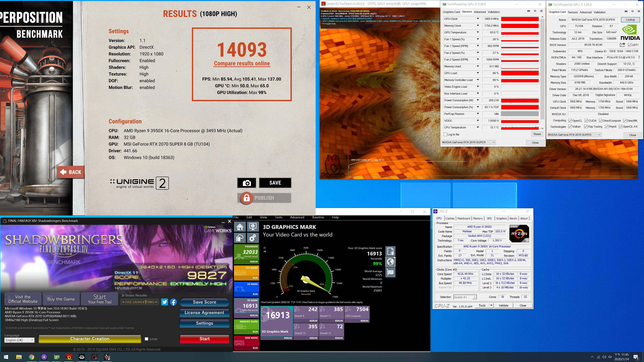Click small gauge view icon above dial
This screenshot has height=362, width=644.
[x=265, y=248]
